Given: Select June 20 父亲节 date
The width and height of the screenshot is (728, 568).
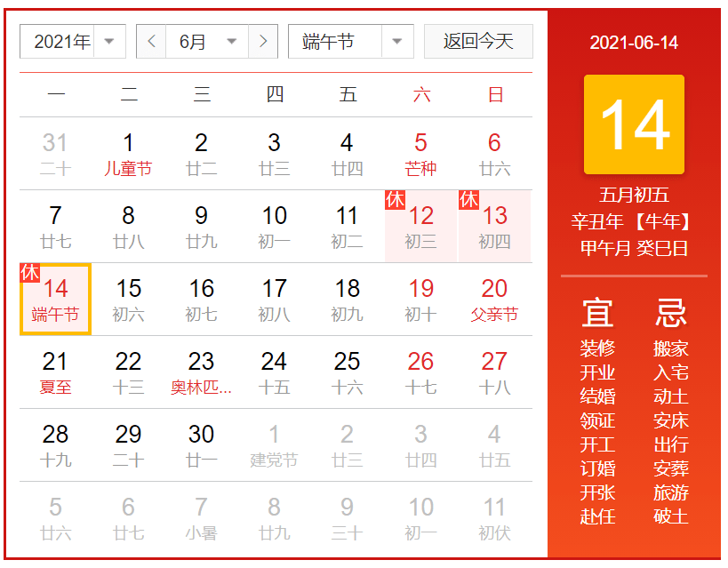Looking at the screenshot, I should tap(494, 300).
